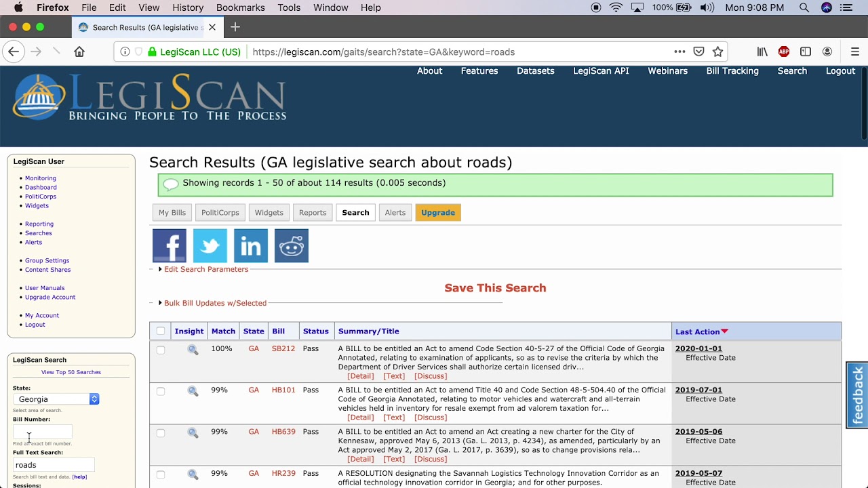This screenshot has height=488, width=868.
Task: Open a new browser tab
Action: tap(235, 27)
